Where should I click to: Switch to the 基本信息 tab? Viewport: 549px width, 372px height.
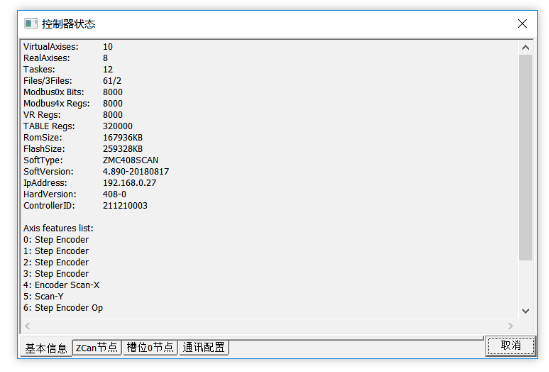[46, 348]
